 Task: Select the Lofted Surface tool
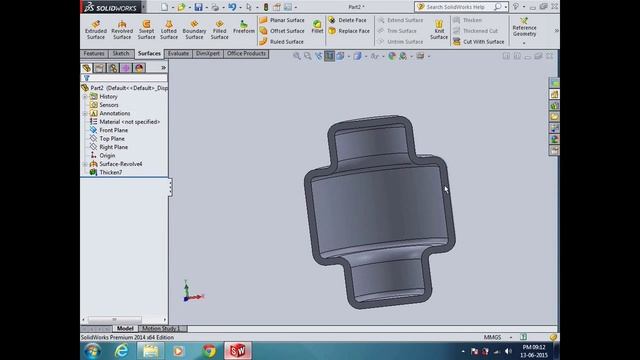[169, 30]
